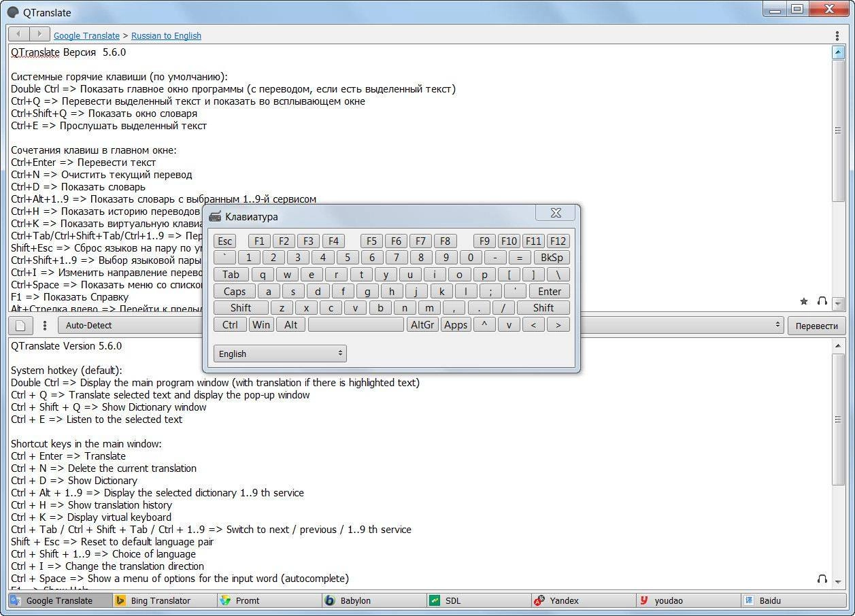Click the Esc key on virtual keyboard
This screenshot has width=855, height=616.
click(x=224, y=241)
